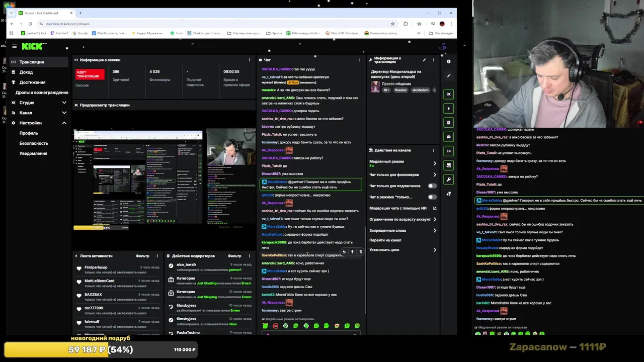The width and height of the screenshot is (644, 362).
Task: Open followers-only chat options chevron
Action: tap(435, 174)
